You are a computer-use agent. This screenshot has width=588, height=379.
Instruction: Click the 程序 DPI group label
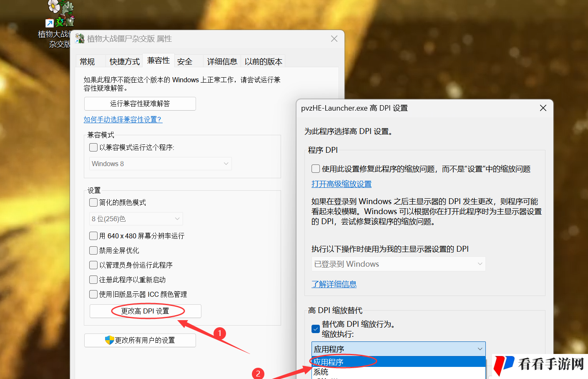pyautogui.click(x=323, y=150)
